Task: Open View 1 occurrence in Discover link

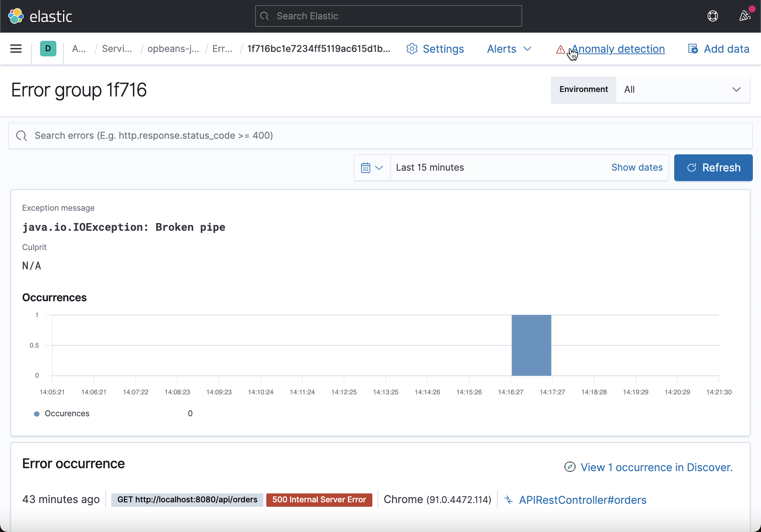Action: pos(657,467)
